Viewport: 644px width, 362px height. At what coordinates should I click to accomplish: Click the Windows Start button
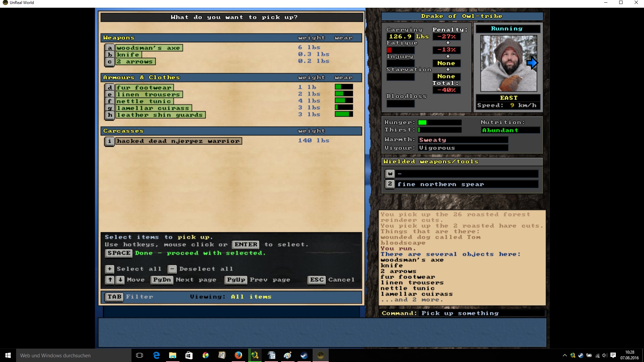(8, 355)
